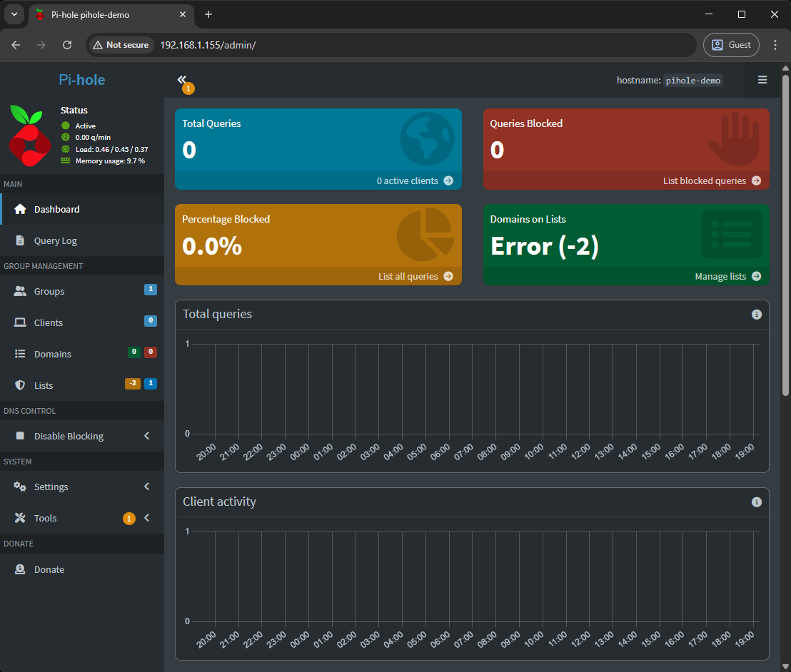Click the Donate icon in sidebar
791x672 pixels.
20,569
